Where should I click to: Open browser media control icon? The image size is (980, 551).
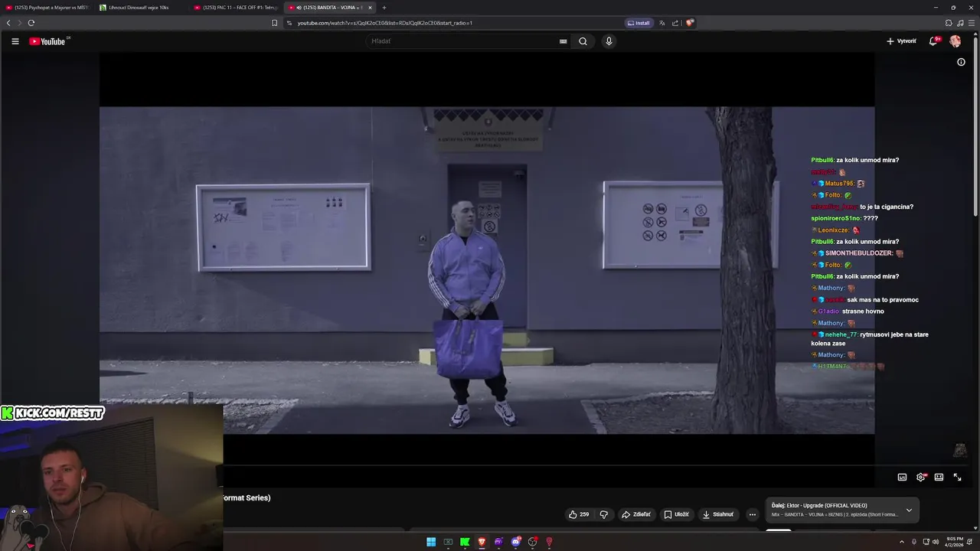point(960,23)
